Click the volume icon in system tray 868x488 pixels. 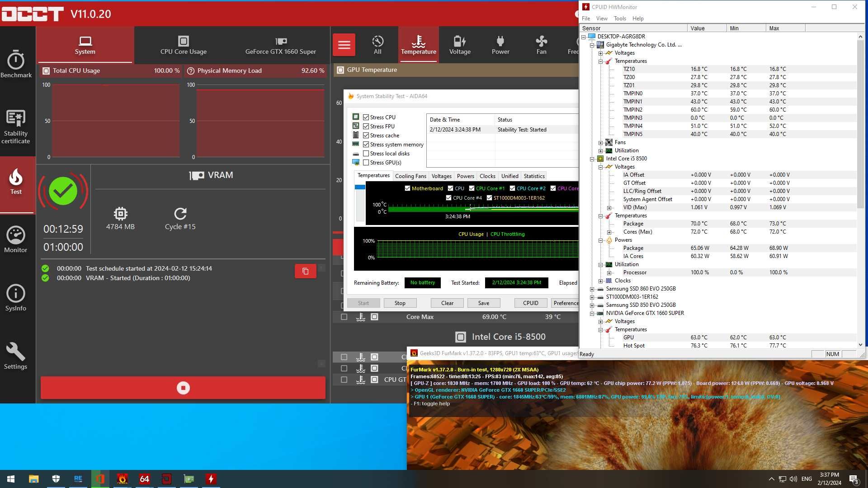point(793,479)
